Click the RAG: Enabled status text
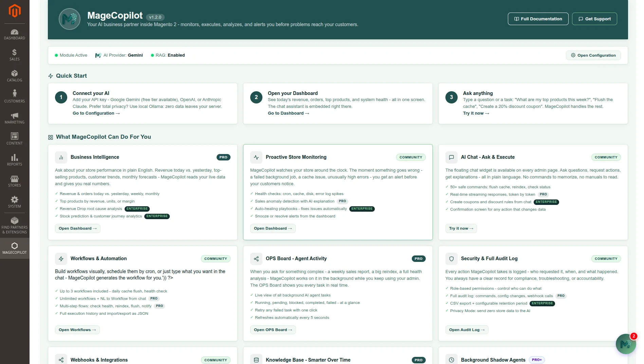This screenshot has height=364, width=644. click(x=170, y=55)
